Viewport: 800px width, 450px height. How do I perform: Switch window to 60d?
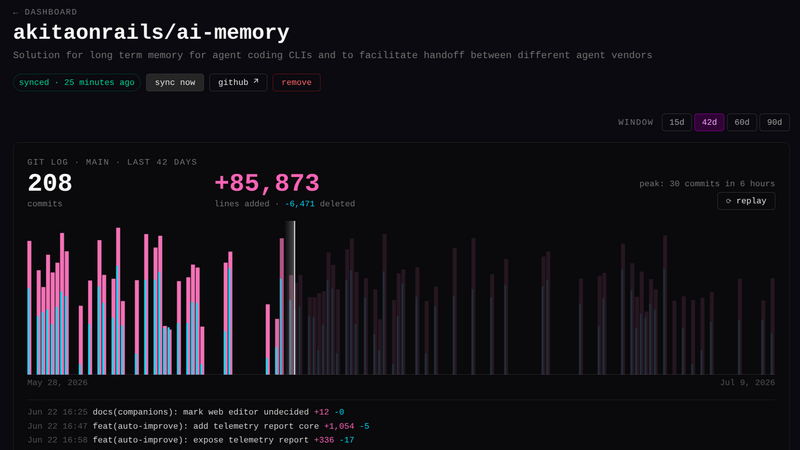pos(742,122)
